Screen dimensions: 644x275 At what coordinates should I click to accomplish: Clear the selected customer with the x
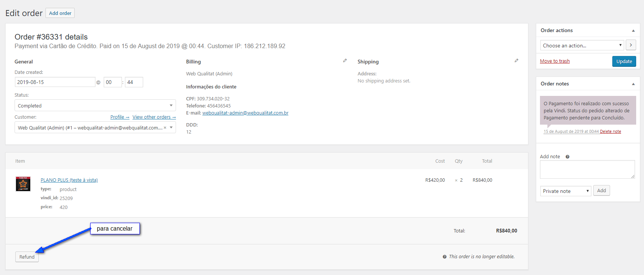click(165, 128)
